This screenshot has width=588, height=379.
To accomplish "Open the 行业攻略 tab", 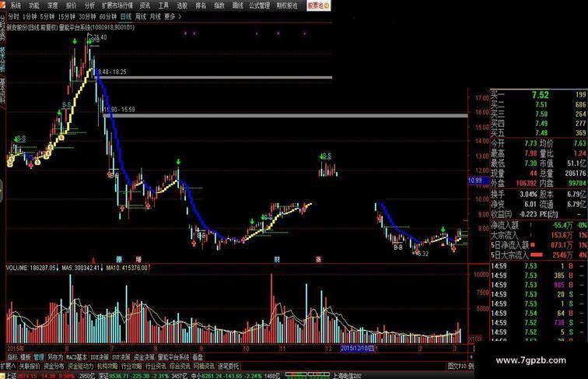I will coord(131,367).
